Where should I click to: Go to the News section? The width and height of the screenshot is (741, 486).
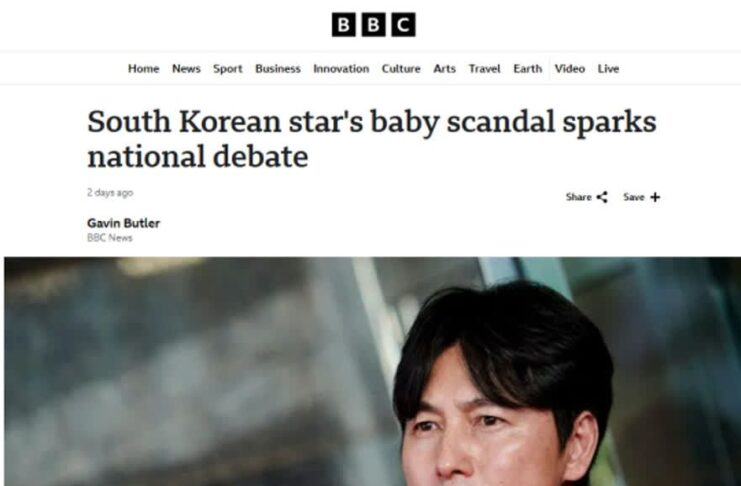click(186, 69)
